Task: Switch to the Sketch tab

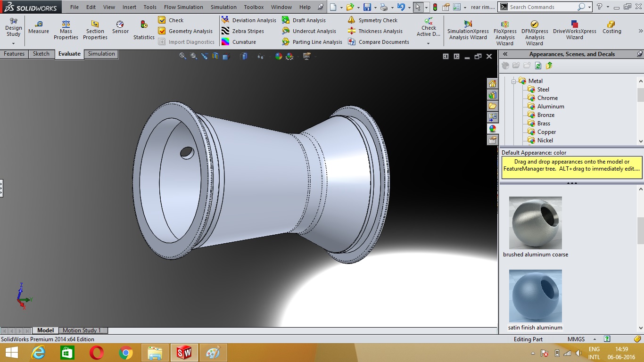Action: 41,54
